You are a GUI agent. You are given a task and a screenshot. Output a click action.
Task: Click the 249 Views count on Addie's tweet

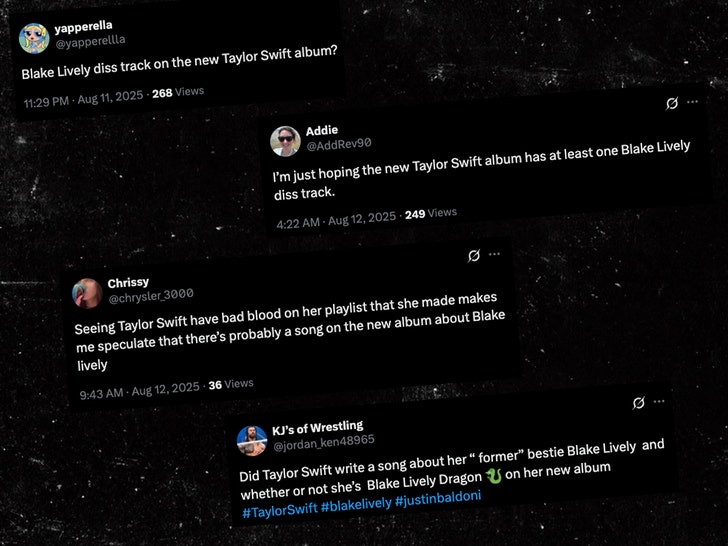tap(431, 213)
